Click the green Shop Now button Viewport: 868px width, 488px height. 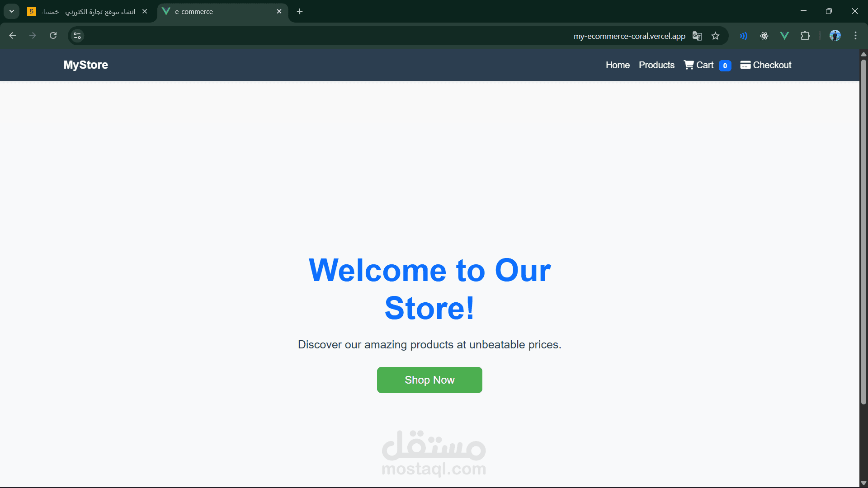click(x=429, y=380)
